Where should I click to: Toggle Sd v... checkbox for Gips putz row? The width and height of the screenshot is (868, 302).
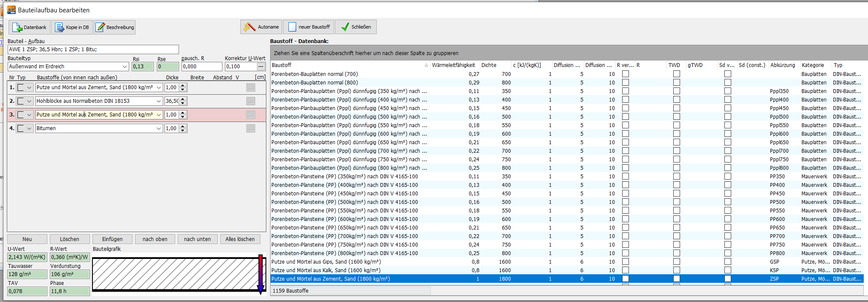click(728, 262)
